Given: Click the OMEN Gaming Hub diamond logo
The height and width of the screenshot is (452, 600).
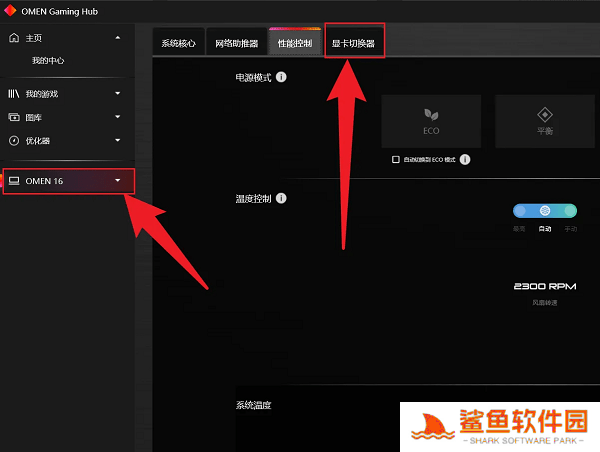Looking at the screenshot, I should (x=10, y=11).
